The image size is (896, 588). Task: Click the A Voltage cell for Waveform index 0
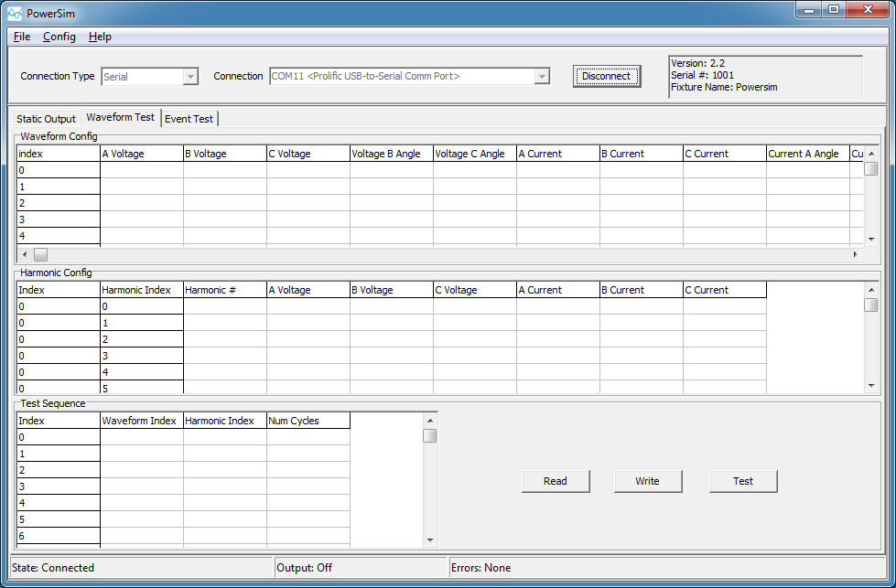[142, 170]
